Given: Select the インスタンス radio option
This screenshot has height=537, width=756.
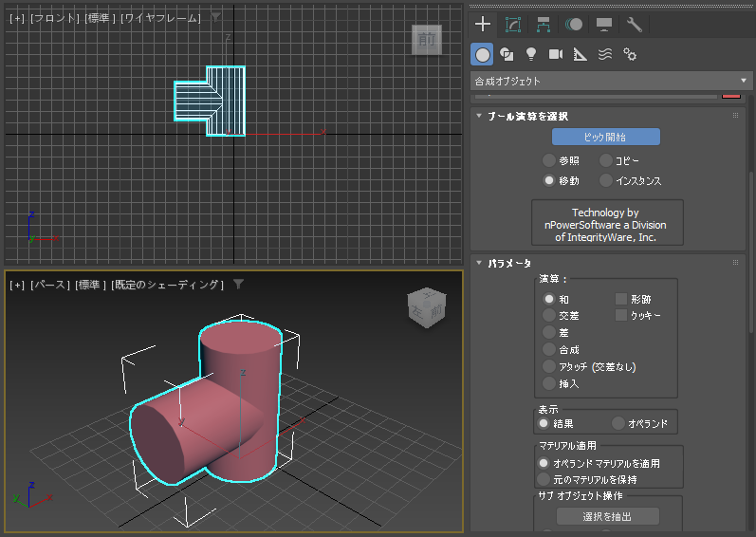Looking at the screenshot, I should [x=605, y=181].
